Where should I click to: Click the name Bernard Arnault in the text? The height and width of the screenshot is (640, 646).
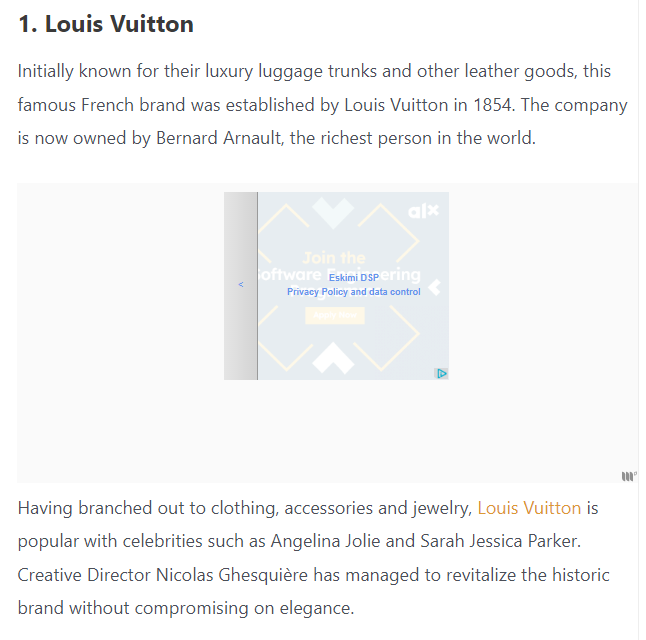click(x=219, y=138)
